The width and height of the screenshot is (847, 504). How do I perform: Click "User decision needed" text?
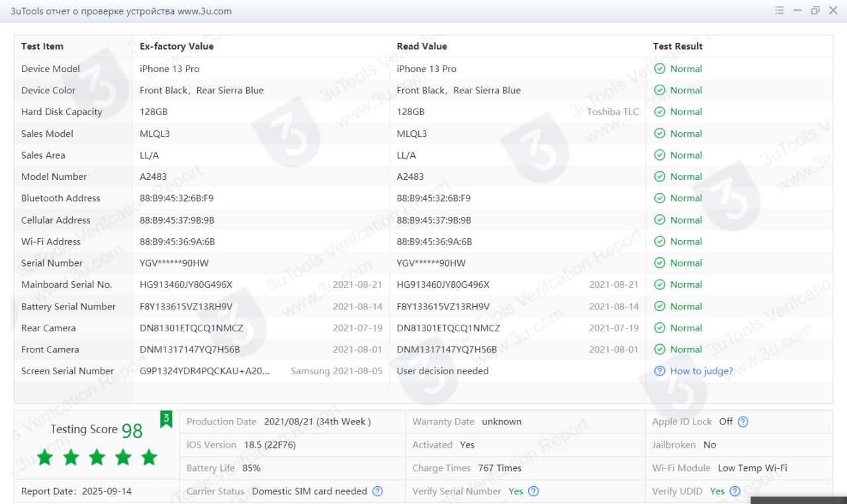[443, 371]
